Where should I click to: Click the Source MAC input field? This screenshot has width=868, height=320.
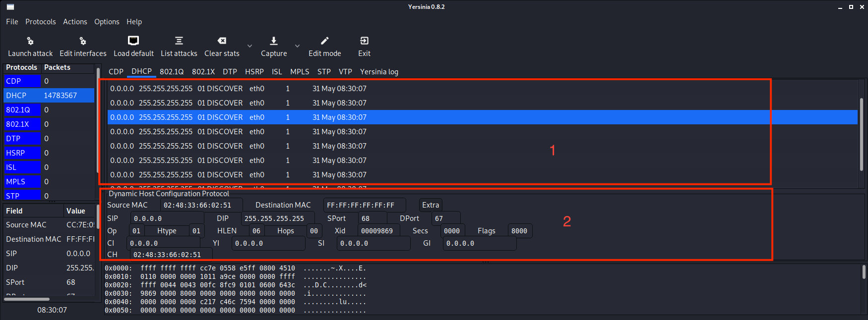[202, 205]
